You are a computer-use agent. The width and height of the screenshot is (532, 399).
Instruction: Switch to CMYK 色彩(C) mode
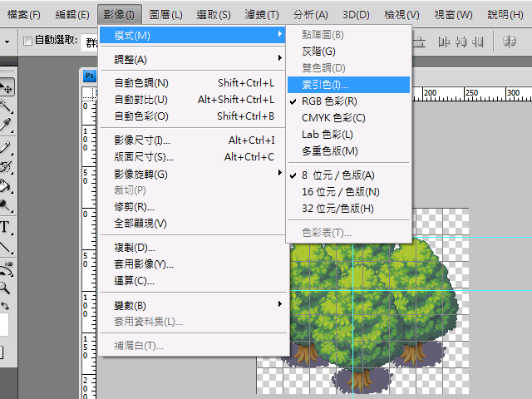click(x=349, y=118)
